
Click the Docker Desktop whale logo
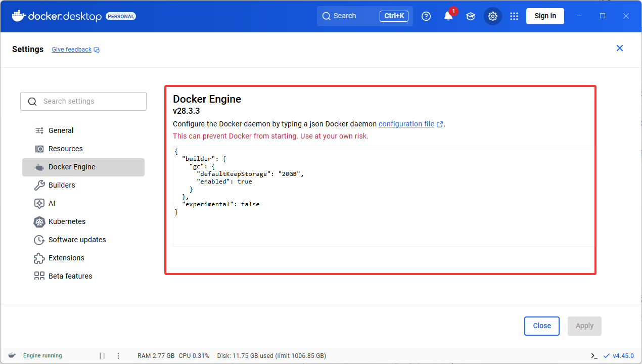click(18, 16)
